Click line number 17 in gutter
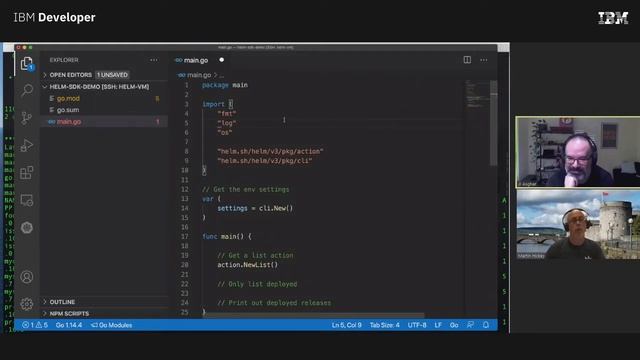Image resolution: width=640 pixels, height=360 pixels. (x=184, y=236)
